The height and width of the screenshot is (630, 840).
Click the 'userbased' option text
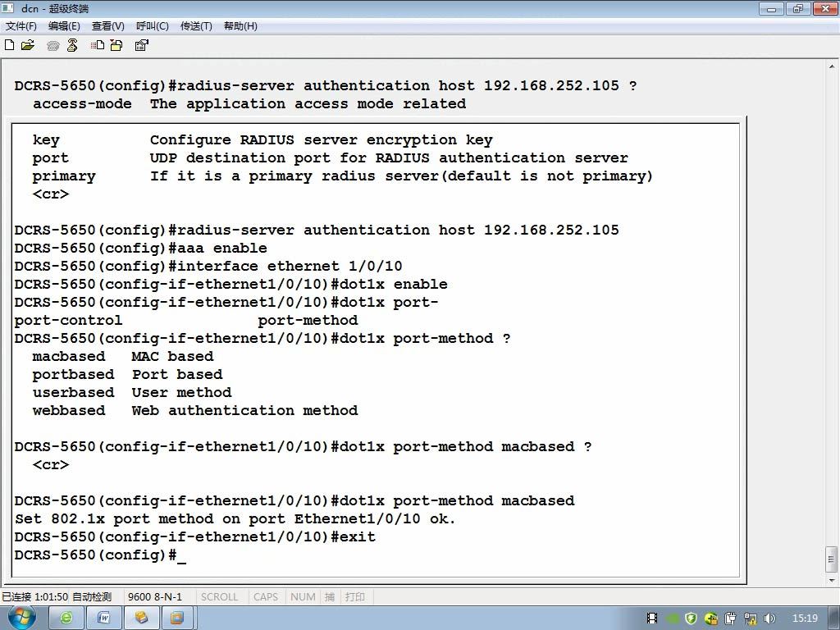[73, 393]
